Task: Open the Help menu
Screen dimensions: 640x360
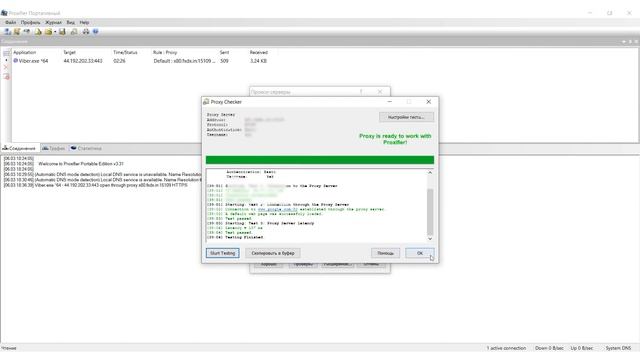Action: (x=84, y=22)
